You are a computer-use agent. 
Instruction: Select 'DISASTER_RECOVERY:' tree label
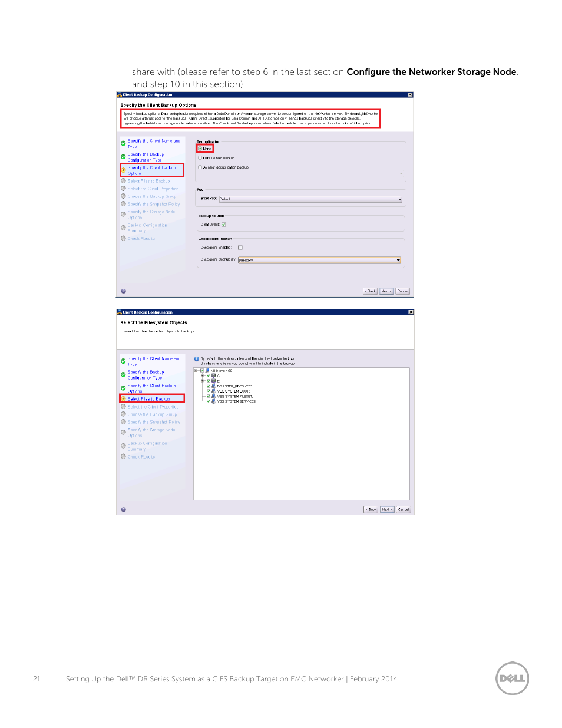236,386
